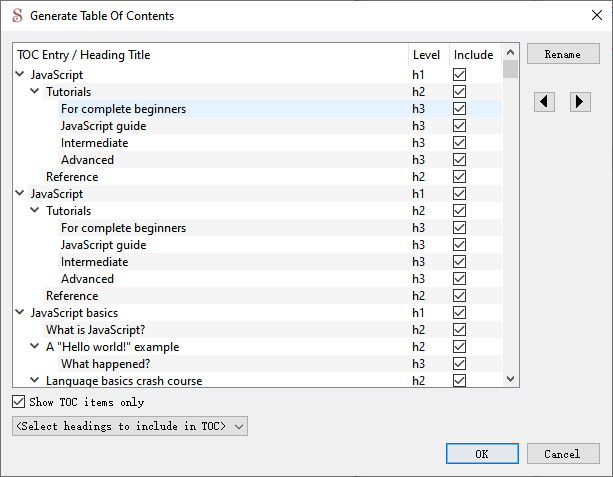Uncheck Include for "For complete beginners" first row

(x=459, y=109)
